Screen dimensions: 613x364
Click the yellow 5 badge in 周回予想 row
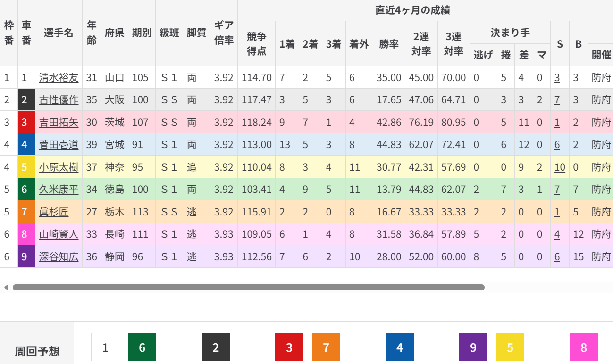tap(510, 347)
